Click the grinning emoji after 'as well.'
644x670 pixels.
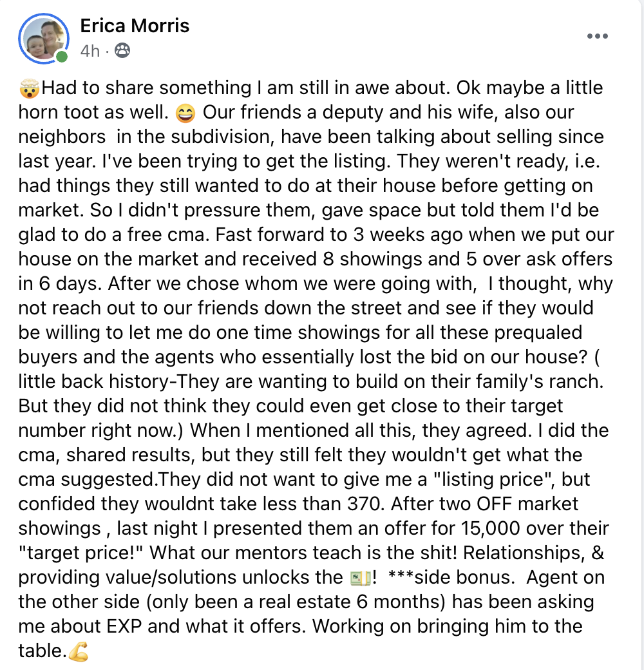(x=185, y=113)
